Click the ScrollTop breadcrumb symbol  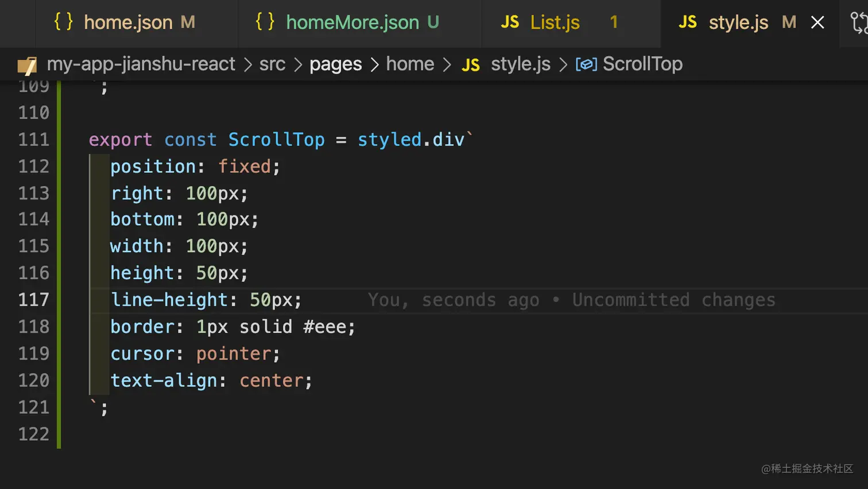pos(642,64)
